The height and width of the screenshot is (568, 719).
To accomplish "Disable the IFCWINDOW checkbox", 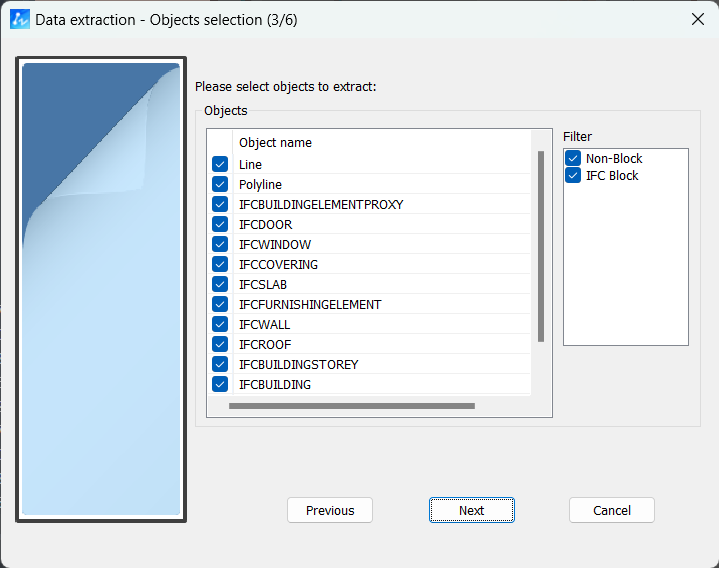I will [220, 244].
